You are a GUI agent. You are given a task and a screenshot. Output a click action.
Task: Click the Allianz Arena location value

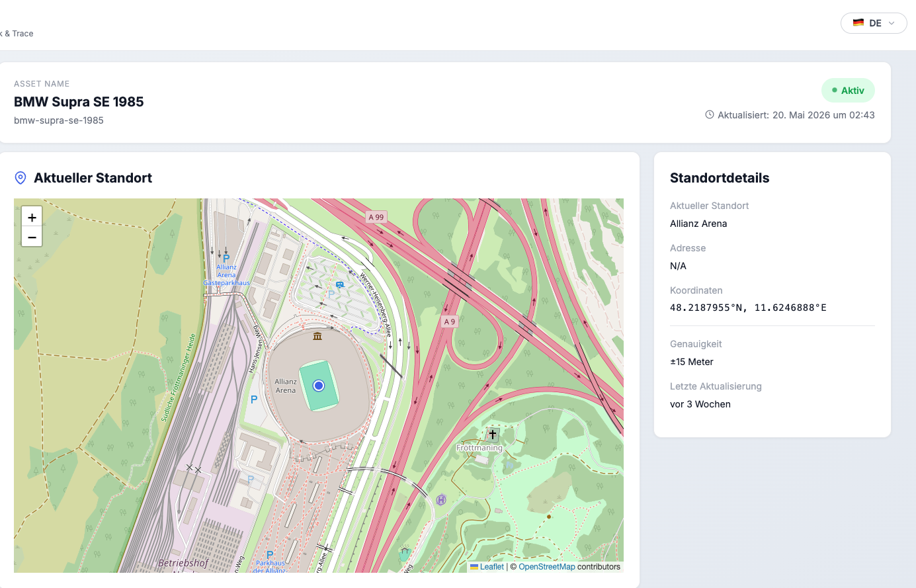tap(698, 224)
